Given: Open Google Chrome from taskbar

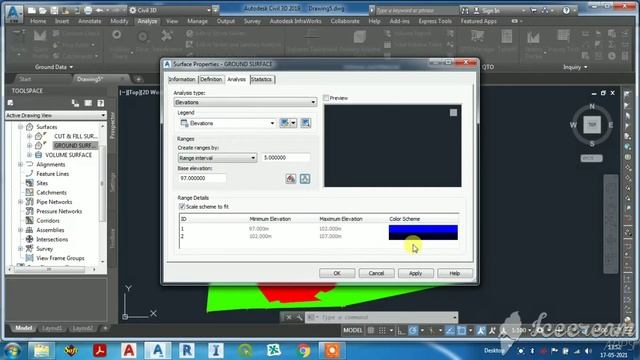Looking at the screenshot, I should click(x=303, y=351).
